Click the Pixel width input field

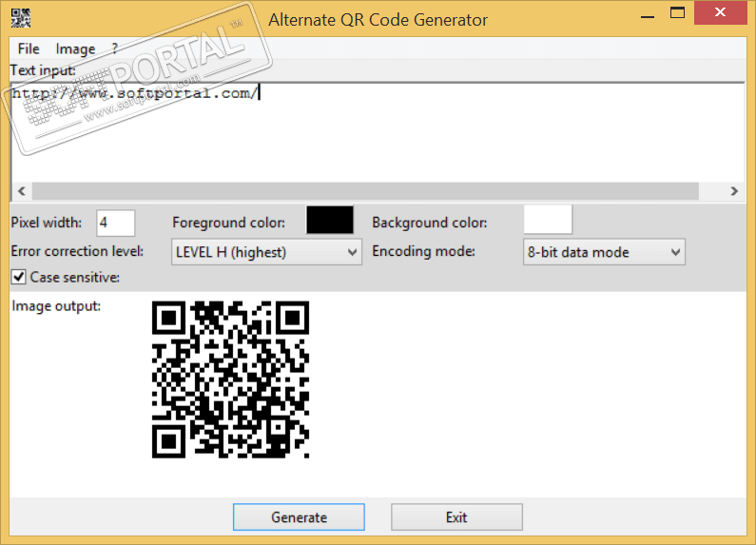pos(116,223)
